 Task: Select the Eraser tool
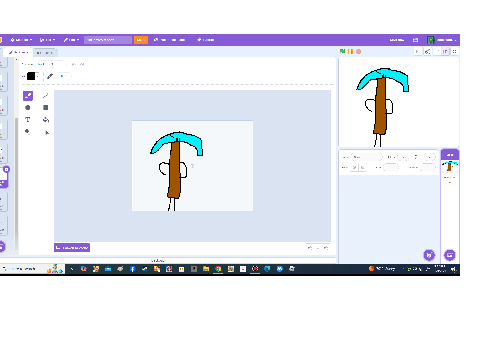[28, 132]
